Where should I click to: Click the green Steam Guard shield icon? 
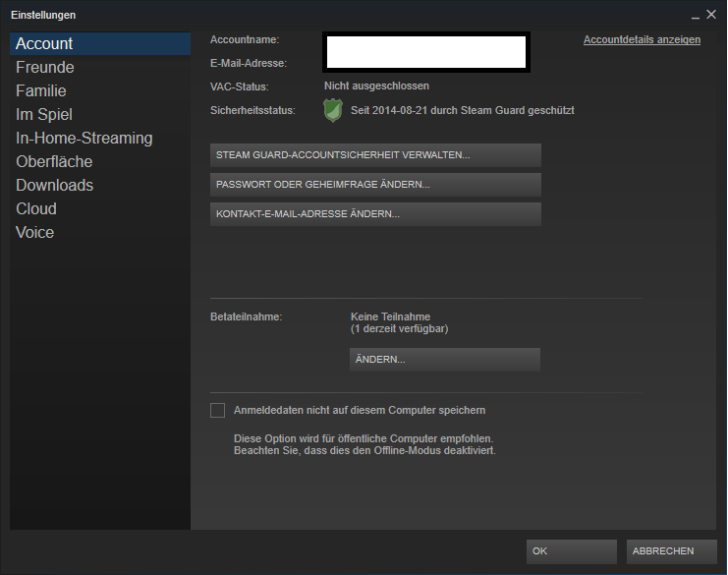(333, 110)
